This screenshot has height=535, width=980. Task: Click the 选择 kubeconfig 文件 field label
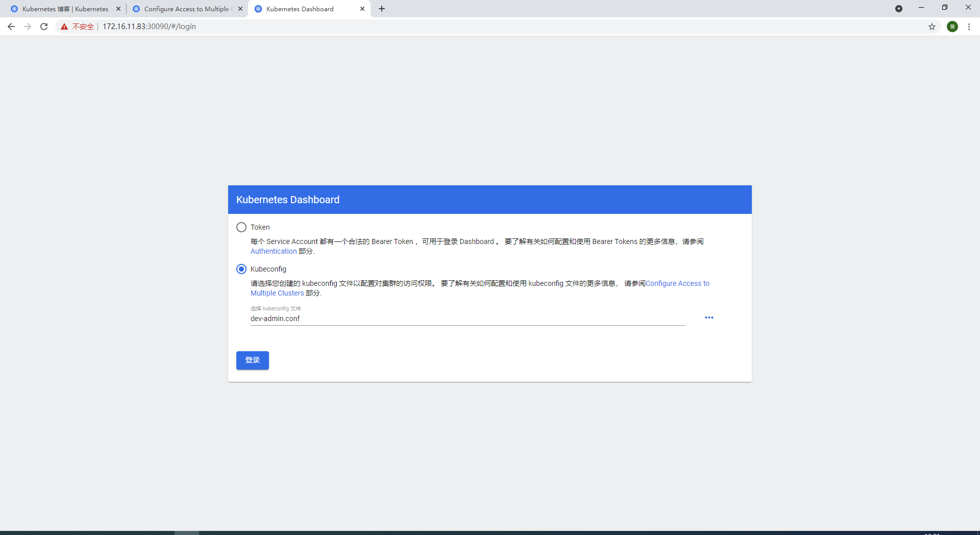coord(276,308)
